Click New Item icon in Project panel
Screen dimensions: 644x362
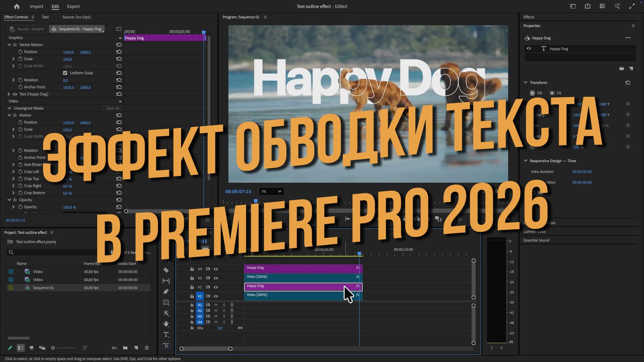pyautogui.click(x=136, y=348)
